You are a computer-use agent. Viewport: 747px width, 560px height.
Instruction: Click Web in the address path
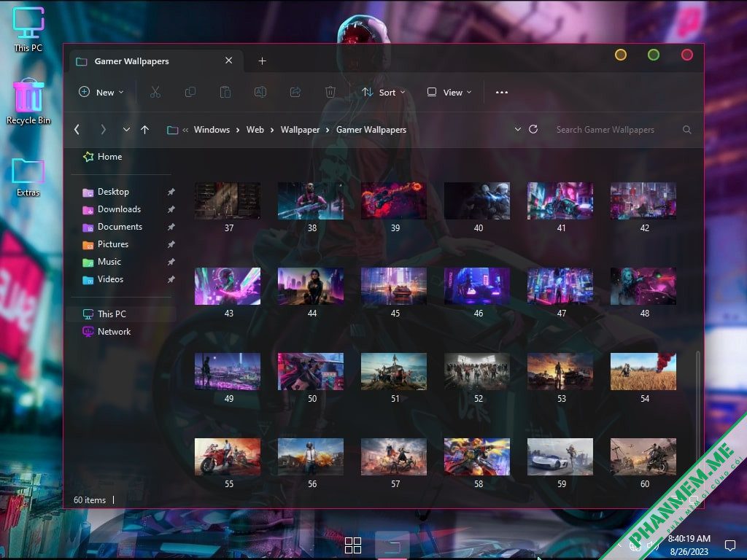click(x=255, y=130)
